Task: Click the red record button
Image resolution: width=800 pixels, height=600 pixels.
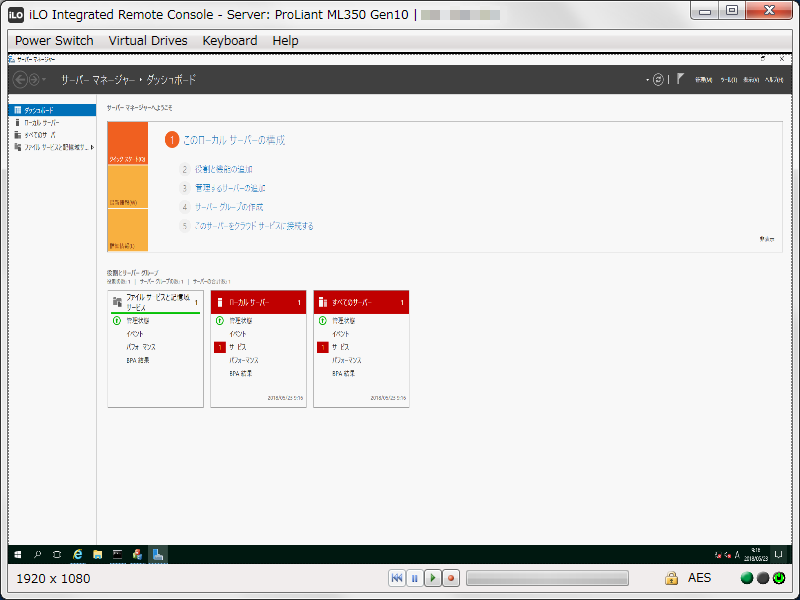Action: point(451,578)
